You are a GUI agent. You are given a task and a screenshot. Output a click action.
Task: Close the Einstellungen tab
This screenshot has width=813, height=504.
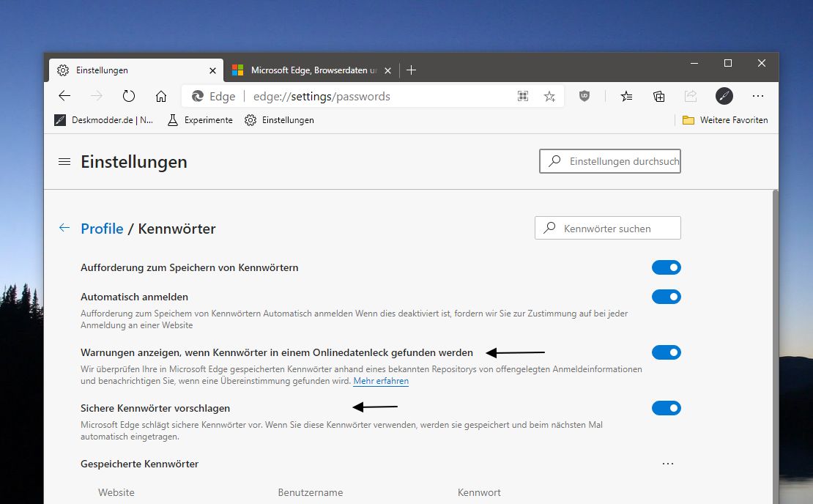212,70
